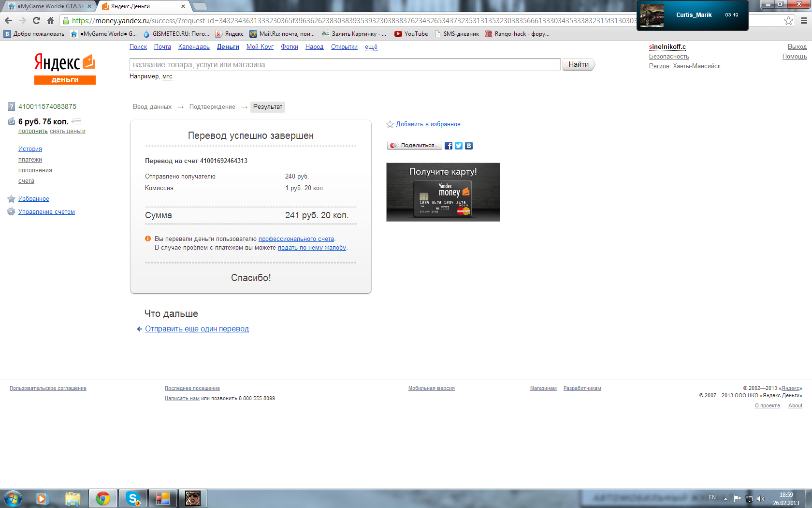Click the network icon in the system tray

749,498
